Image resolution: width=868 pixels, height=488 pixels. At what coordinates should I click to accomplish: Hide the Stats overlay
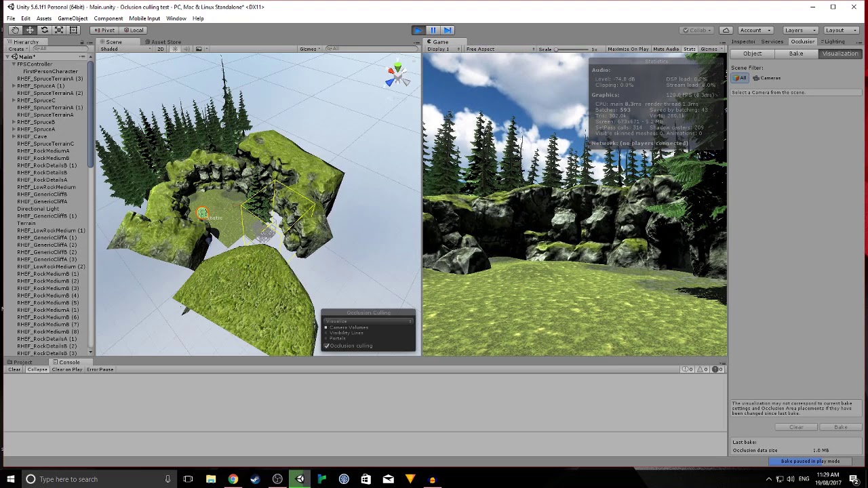point(690,49)
